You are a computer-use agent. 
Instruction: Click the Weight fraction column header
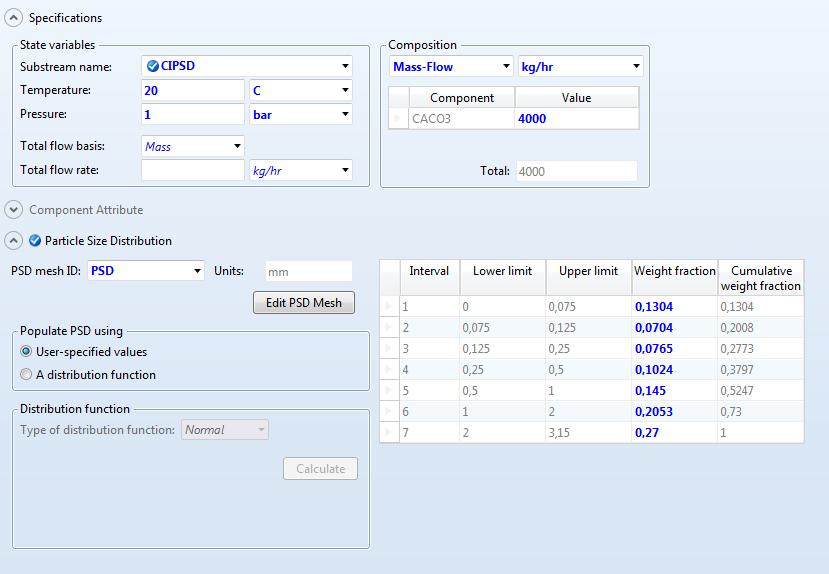coord(675,277)
